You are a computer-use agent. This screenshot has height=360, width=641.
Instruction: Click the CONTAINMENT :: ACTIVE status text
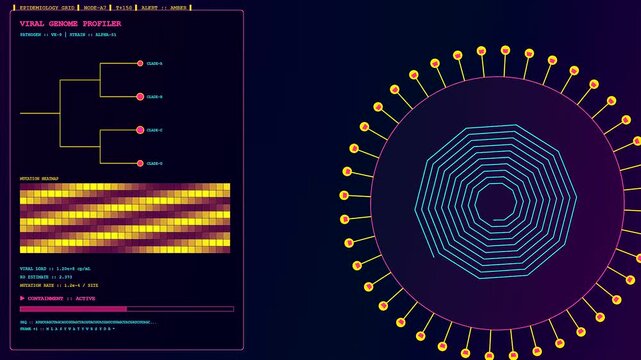pyautogui.click(x=61, y=299)
